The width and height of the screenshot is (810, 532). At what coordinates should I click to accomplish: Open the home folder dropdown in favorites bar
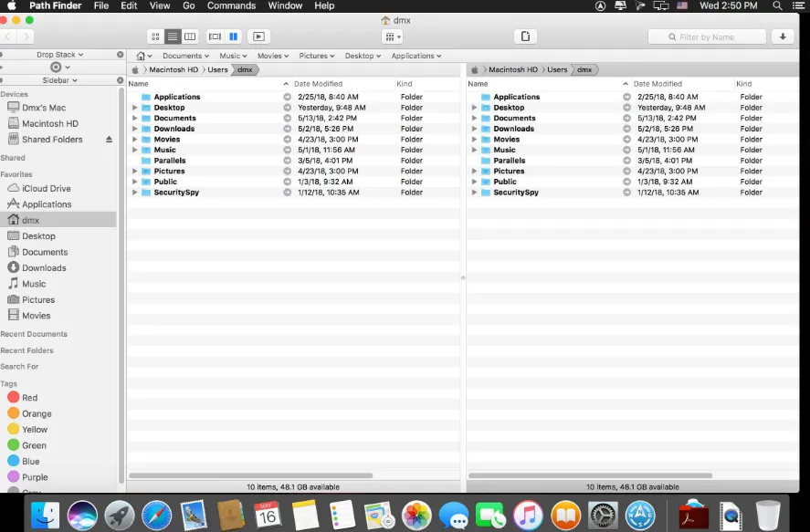click(144, 56)
